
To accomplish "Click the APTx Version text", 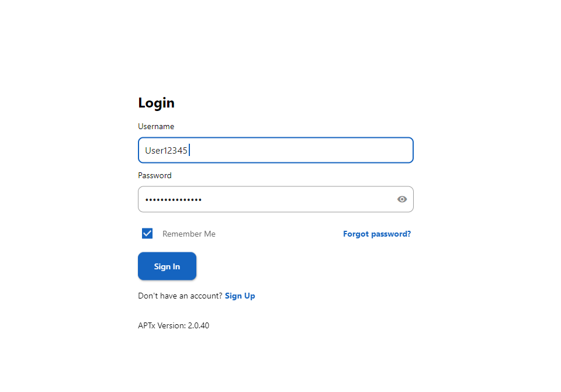I will pos(162,325).
